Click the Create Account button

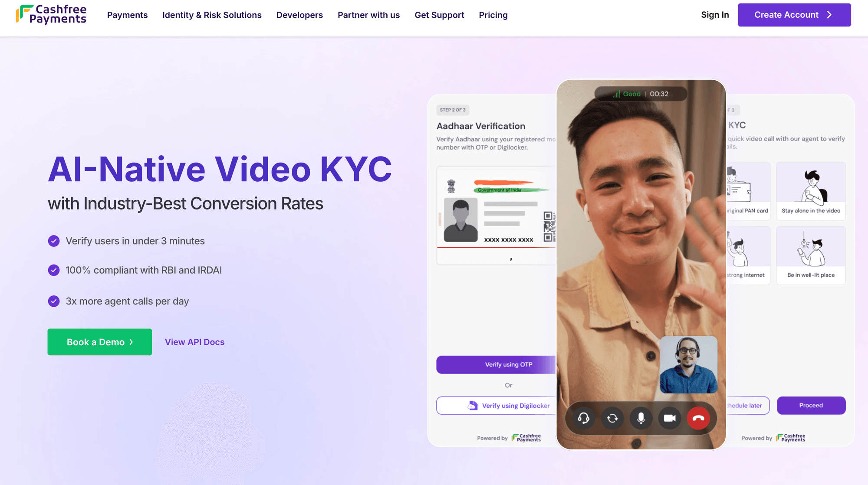pyautogui.click(x=794, y=15)
